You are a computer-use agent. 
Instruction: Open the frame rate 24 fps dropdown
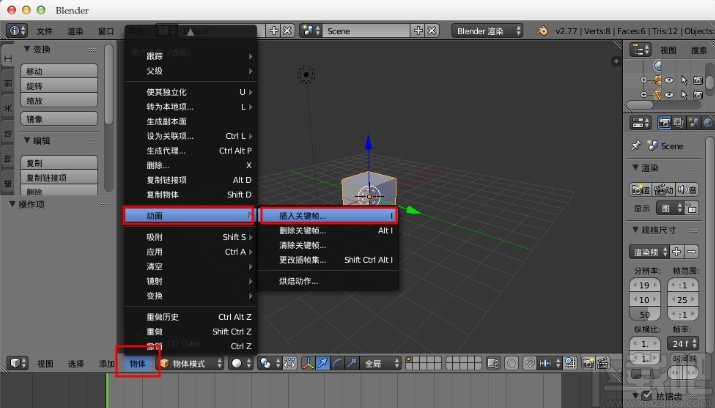(683, 343)
